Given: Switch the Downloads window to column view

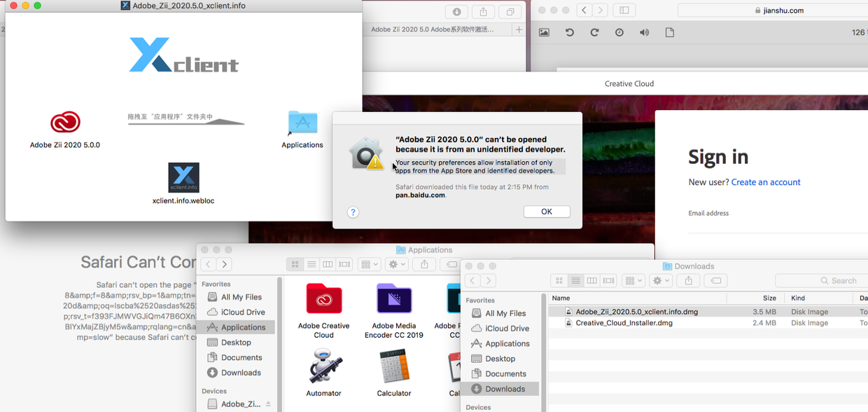Looking at the screenshot, I should [x=592, y=280].
